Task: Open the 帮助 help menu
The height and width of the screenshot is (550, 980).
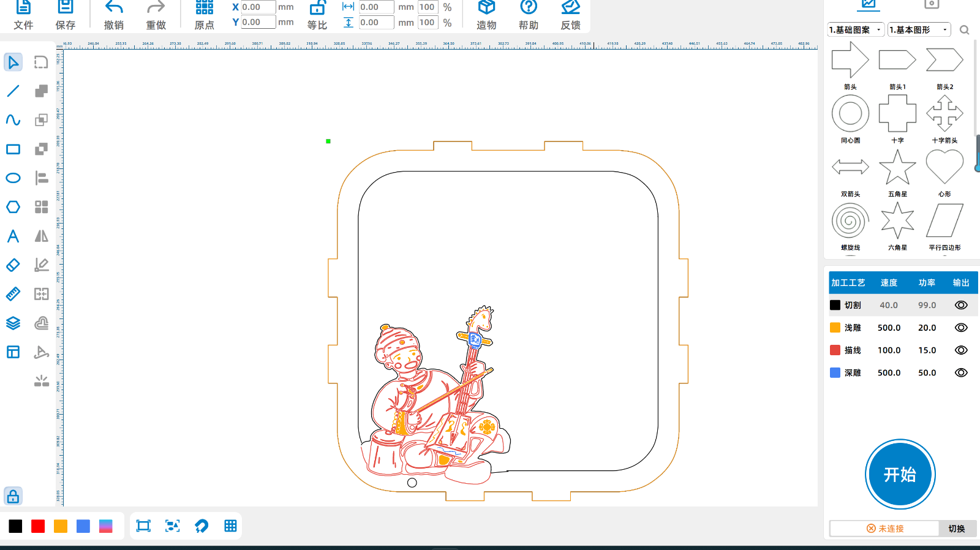Action: 528,15
